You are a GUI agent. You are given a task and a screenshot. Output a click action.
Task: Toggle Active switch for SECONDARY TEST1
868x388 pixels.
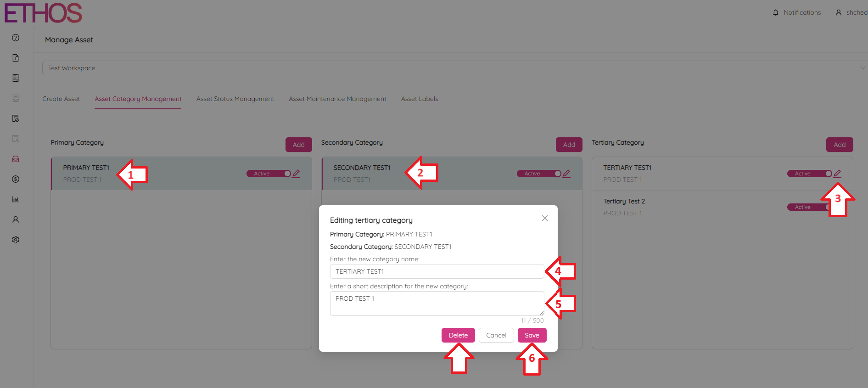click(539, 174)
